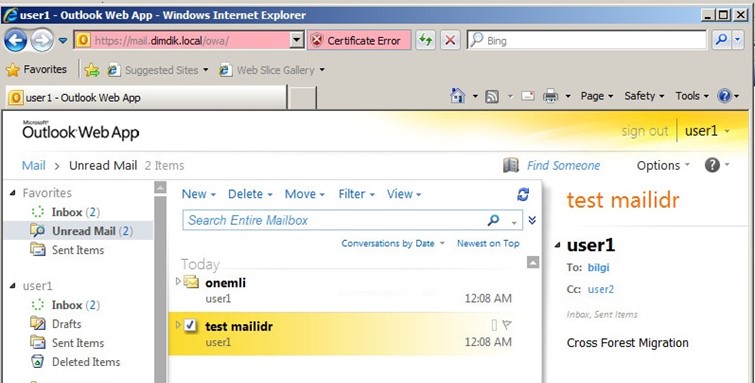Open the search scope dropdown arrow

pyautogui.click(x=514, y=222)
